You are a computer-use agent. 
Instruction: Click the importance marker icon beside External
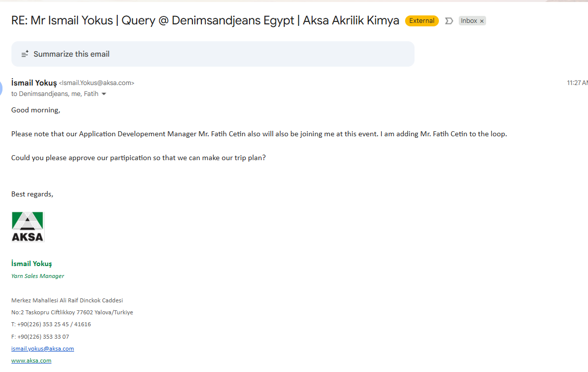click(449, 21)
